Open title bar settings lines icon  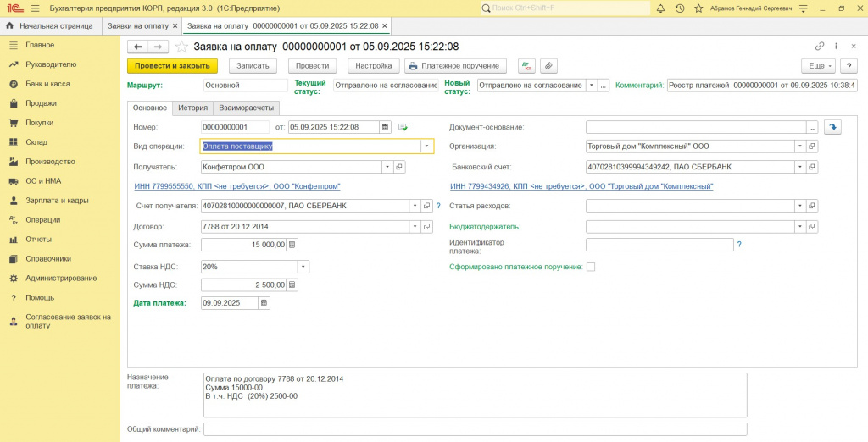tap(804, 8)
